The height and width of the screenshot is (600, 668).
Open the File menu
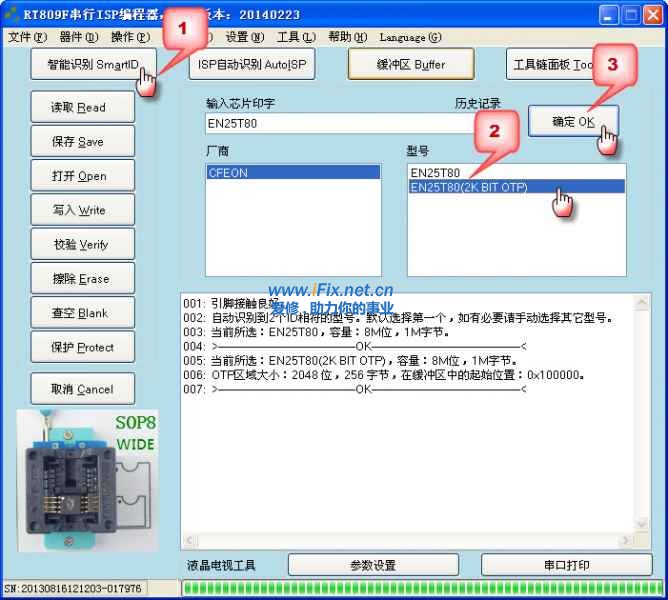27,37
